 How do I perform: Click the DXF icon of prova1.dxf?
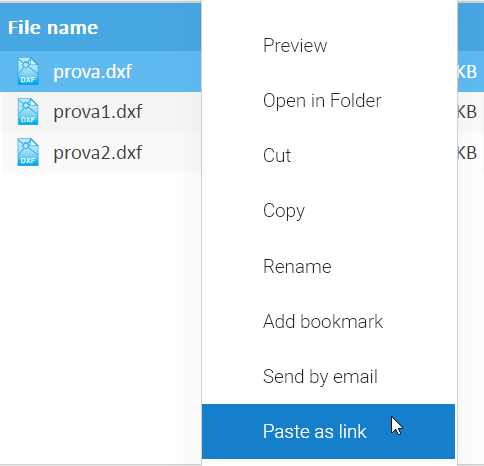pos(28,112)
